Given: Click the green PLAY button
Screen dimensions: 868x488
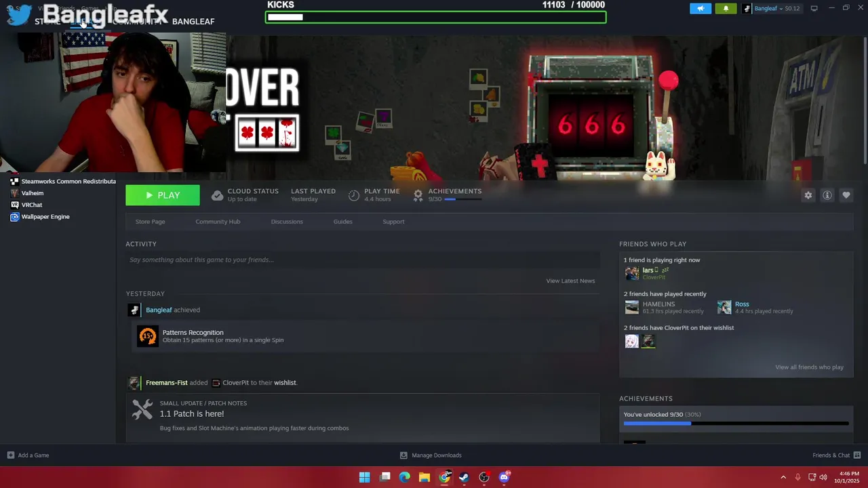Looking at the screenshot, I should (x=163, y=195).
